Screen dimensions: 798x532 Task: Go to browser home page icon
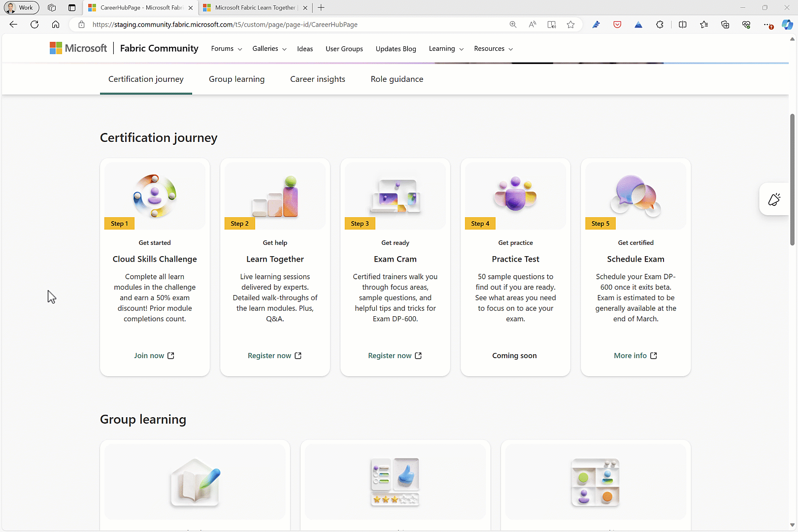(x=56, y=25)
